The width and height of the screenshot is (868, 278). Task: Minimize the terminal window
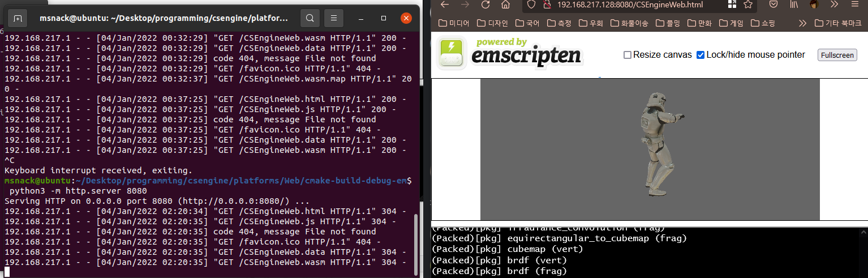pos(362,18)
